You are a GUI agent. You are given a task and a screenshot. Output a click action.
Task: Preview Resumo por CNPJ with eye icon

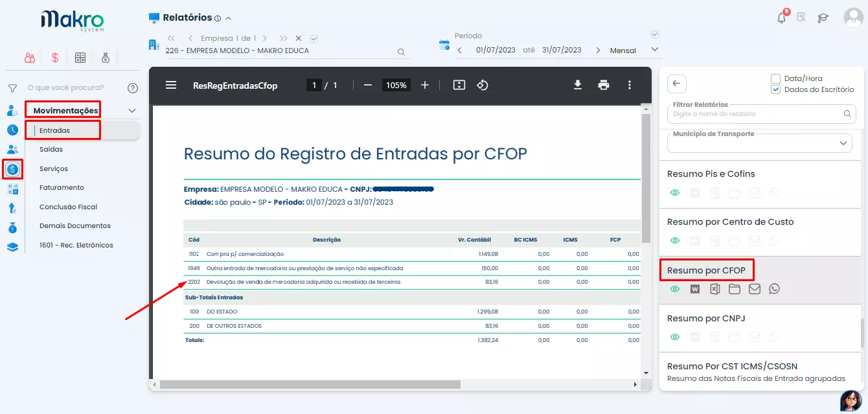pos(675,337)
